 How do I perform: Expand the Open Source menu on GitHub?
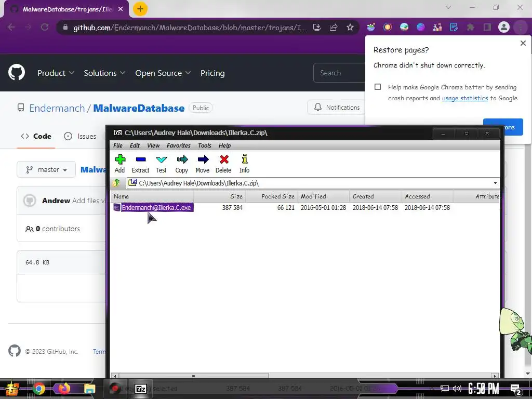(x=163, y=73)
